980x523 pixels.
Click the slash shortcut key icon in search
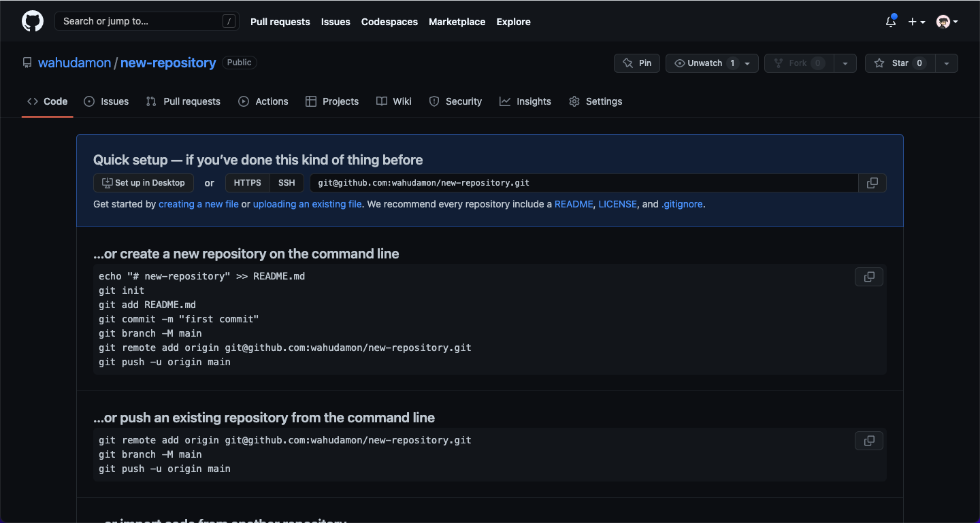click(x=229, y=21)
